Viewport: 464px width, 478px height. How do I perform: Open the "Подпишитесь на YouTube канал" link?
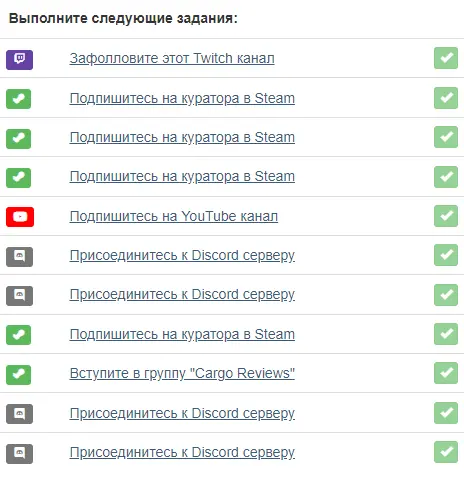pos(174,216)
